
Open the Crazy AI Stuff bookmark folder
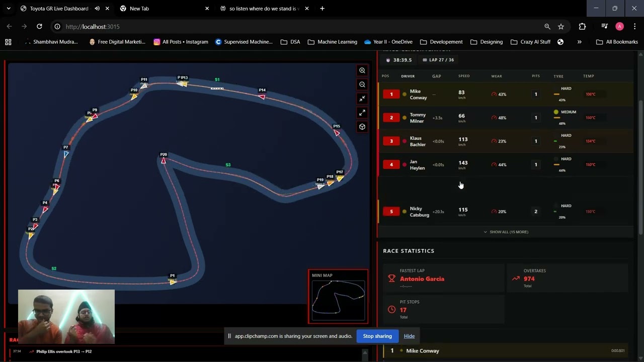click(x=530, y=42)
